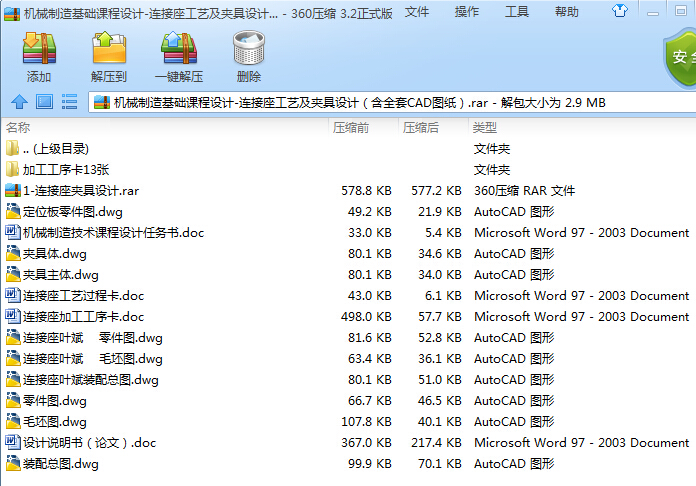Click file name 连接座加工工序卡.doc
Image resolution: width=696 pixels, height=486 pixels.
[83, 316]
